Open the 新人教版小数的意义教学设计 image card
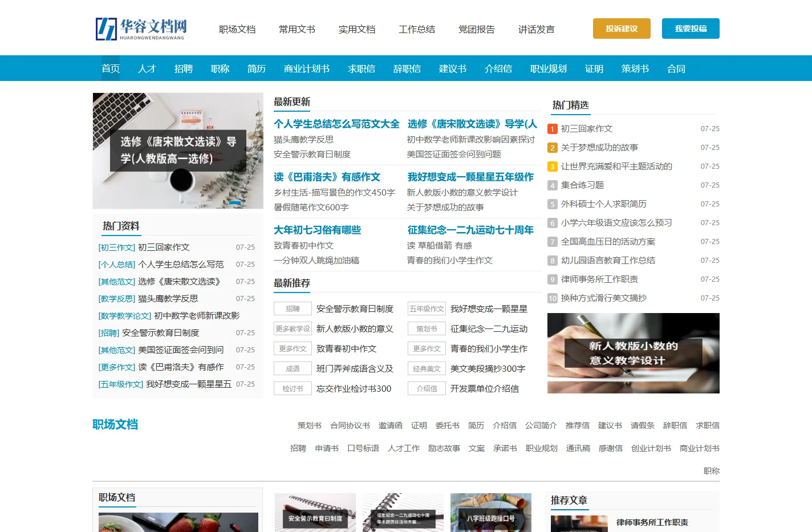 634,353
